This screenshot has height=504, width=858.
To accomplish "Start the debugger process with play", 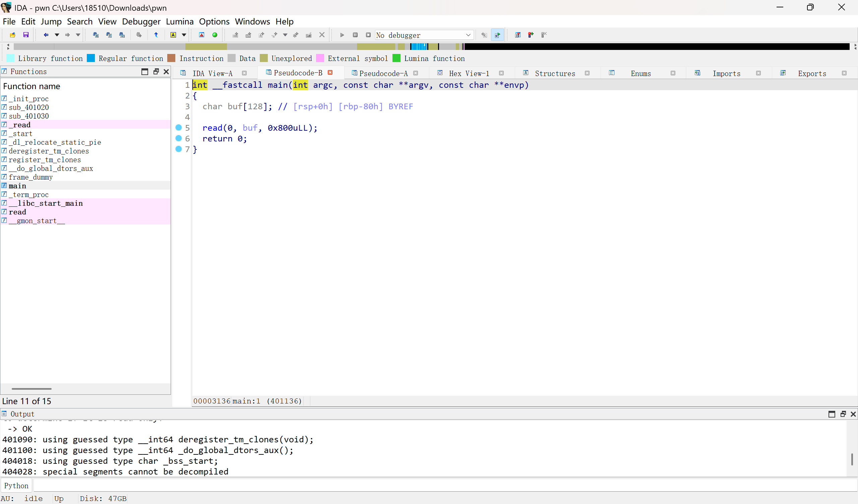I will [x=342, y=35].
